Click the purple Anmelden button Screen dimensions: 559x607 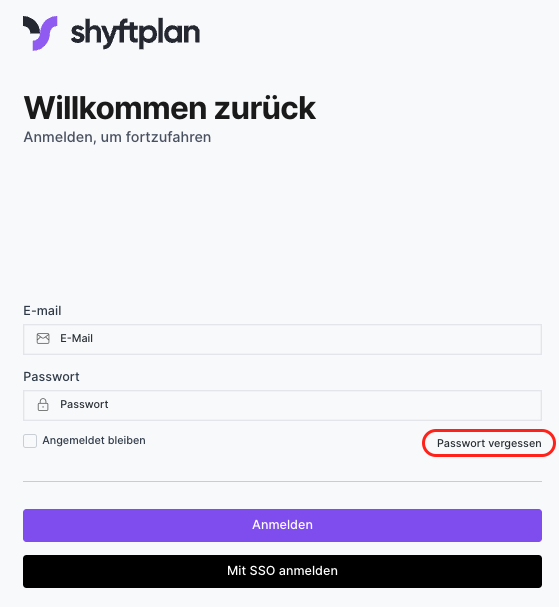282,525
